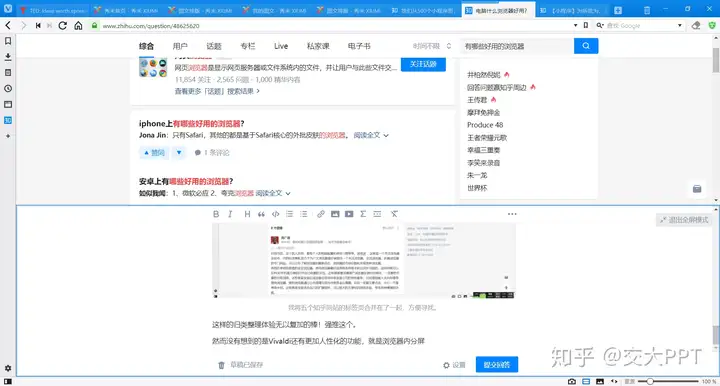720x386 pixels.
Task: Click the Zhihu search input box
Action: [517, 46]
